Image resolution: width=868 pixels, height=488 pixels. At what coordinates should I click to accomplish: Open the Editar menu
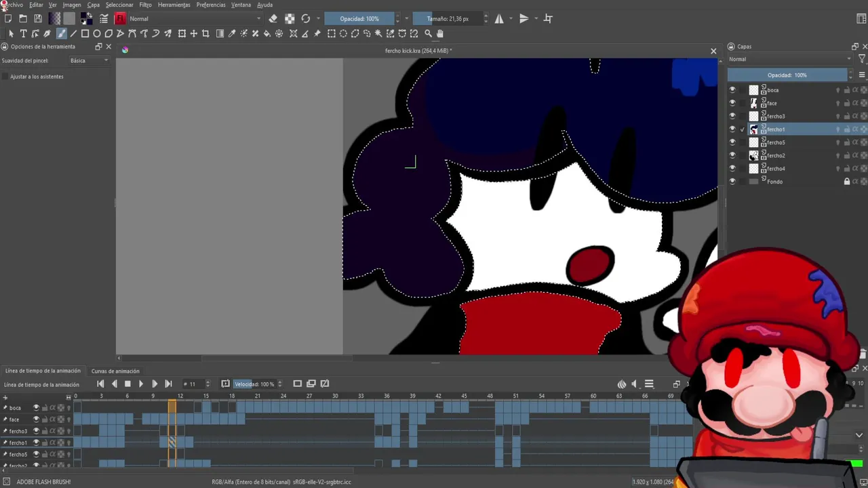[36, 5]
